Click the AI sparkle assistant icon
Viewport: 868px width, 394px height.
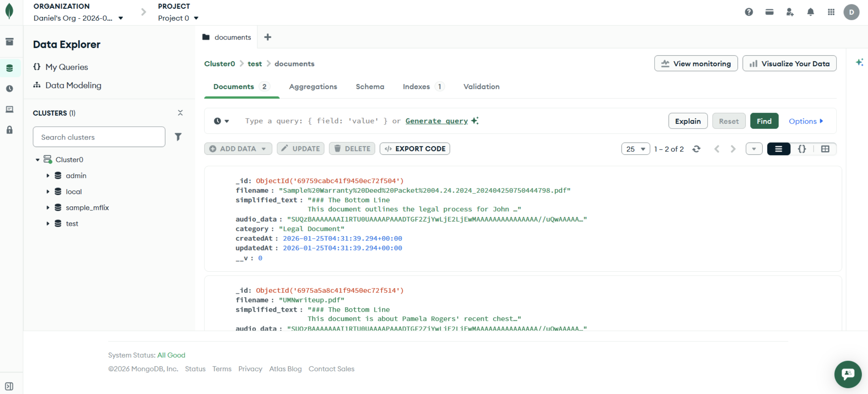pos(859,62)
